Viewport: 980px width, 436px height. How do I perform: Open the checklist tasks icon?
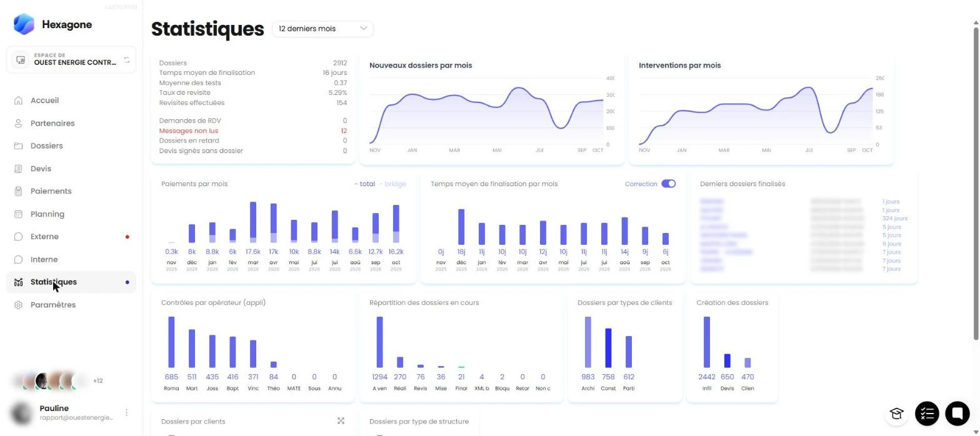point(927,414)
